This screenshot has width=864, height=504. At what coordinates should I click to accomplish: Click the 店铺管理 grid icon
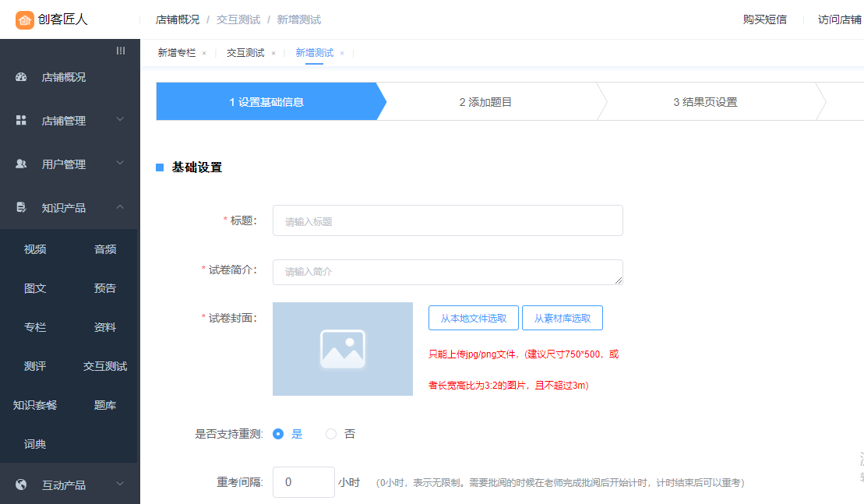pyautogui.click(x=21, y=121)
